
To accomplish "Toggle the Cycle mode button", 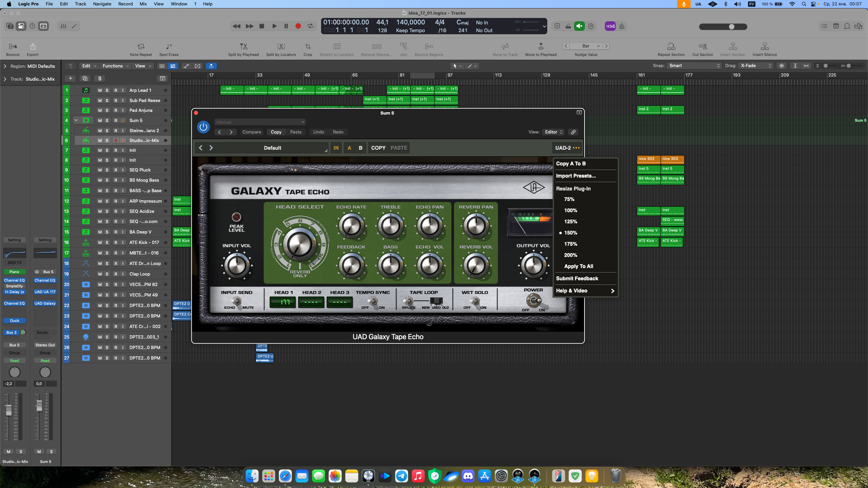I will [x=310, y=26].
